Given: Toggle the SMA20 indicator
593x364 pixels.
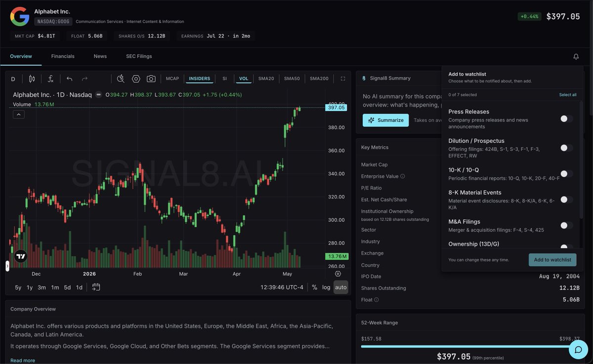Looking at the screenshot, I should pos(266,79).
